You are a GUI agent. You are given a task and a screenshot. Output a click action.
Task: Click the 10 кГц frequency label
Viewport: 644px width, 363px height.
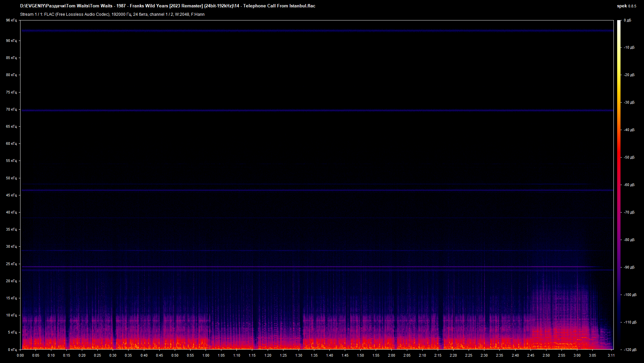pos(11,315)
